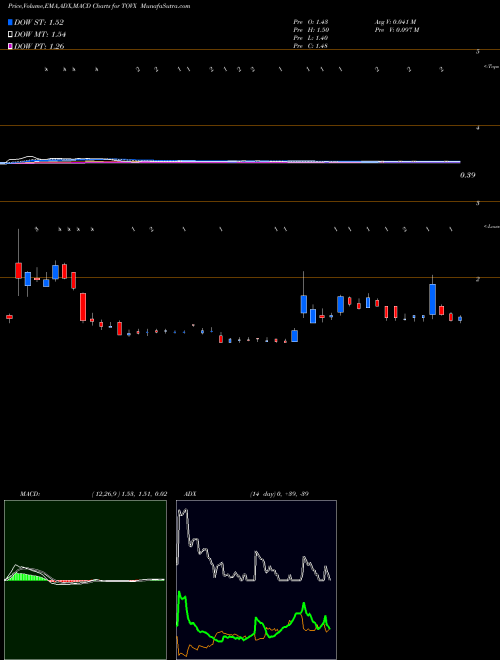This screenshot has height=660, width=500.
Task: Click the white DOW MT legend swatch
Action: point(11,34)
